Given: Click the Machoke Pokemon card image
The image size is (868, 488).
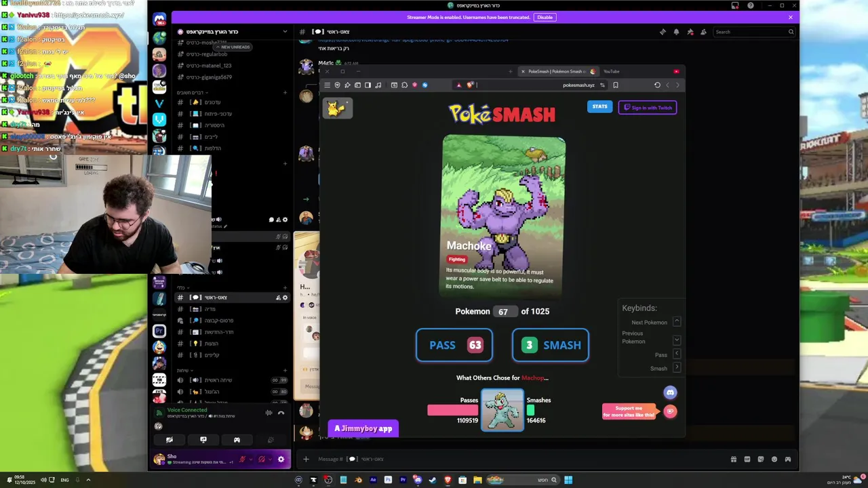Looking at the screenshot, I should click(504, 217).
